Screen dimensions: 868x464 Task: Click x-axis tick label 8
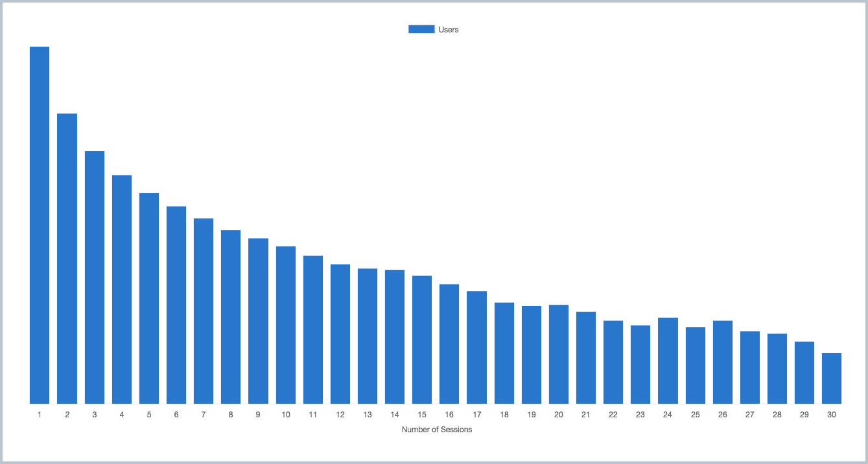(231, 414)
